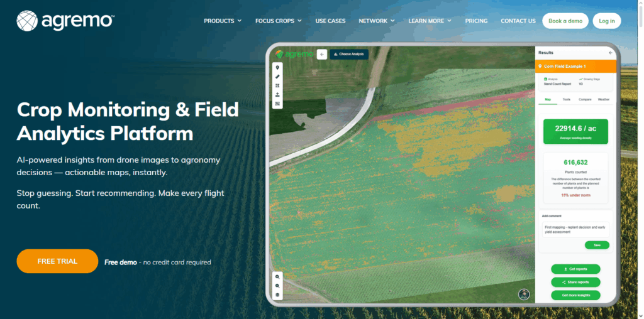Choose the polygon area drawing tool

click(278, 85)
